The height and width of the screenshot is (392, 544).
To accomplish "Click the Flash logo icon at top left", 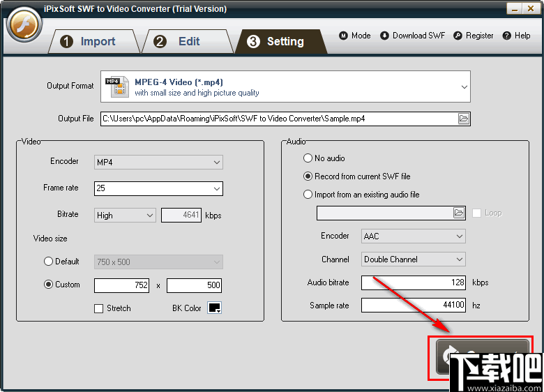I will tap(24, 25).
